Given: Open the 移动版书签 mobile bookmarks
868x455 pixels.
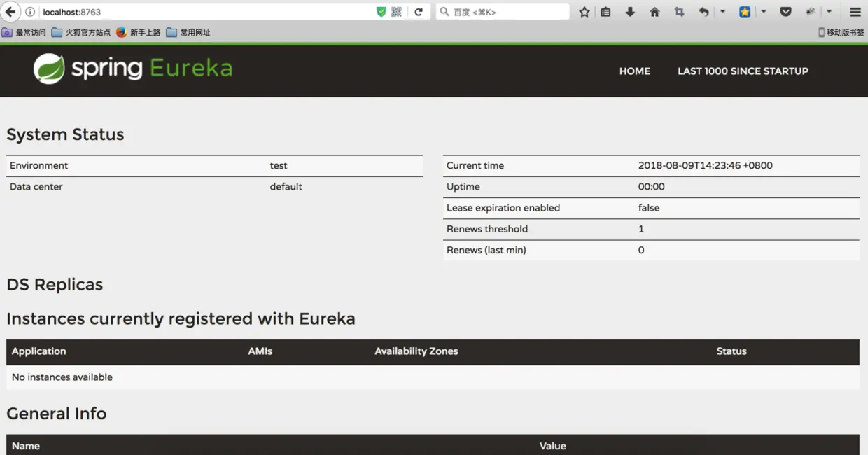Looking at the screenshot, I should (841, 32).
